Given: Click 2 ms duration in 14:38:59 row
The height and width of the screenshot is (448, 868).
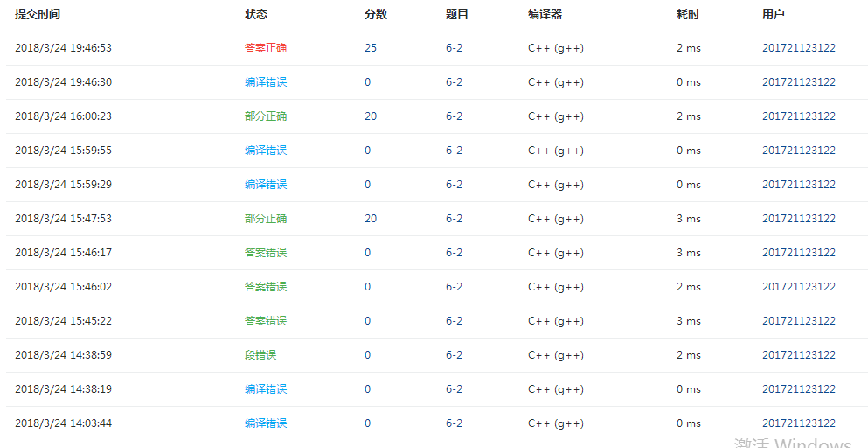Looking at the screenshot, I should [689, 355].
